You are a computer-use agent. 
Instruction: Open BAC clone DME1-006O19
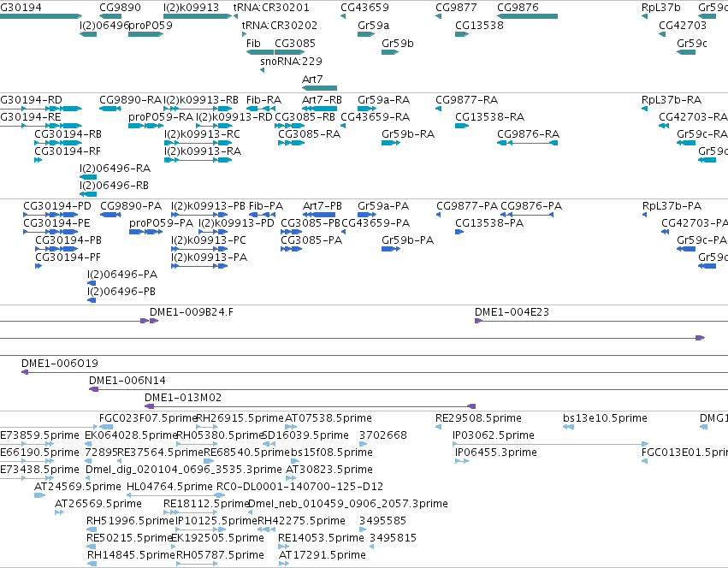coord(59,364)
